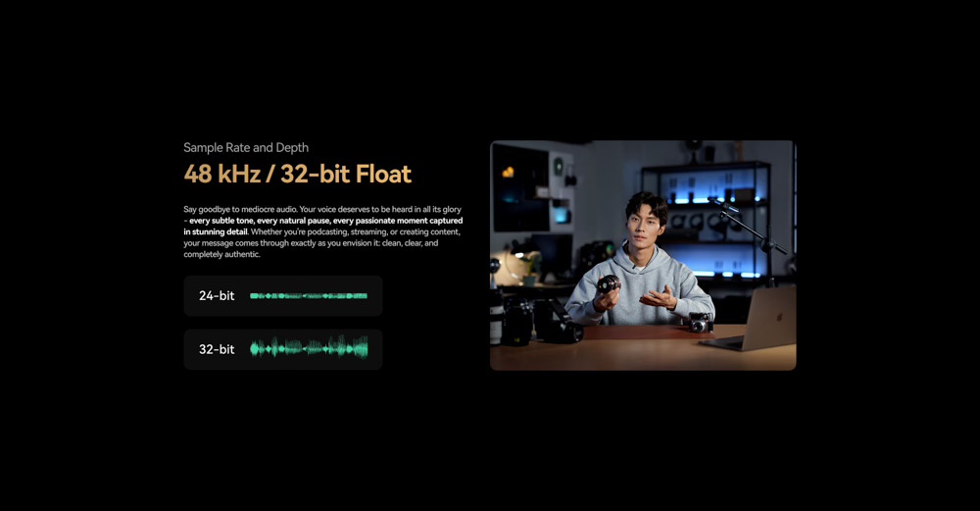
Task: Click the "Say goodbye to mediocre audio" sentence
Action: coord(239,210)
